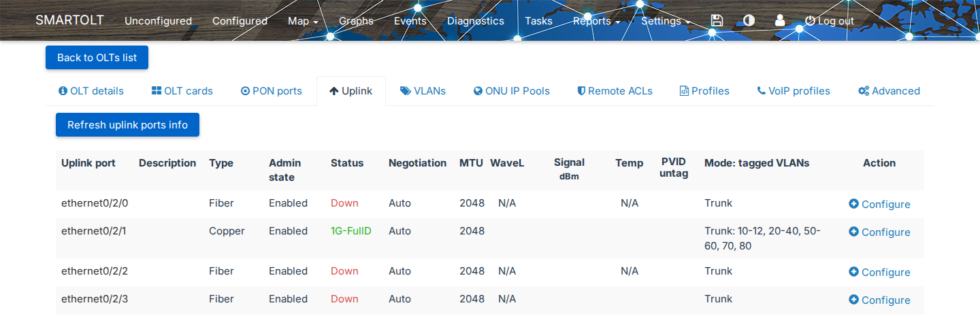Select the OLT cards grid icon tab
This screenshot has height=316, width=980.
[x=182, y=91]
